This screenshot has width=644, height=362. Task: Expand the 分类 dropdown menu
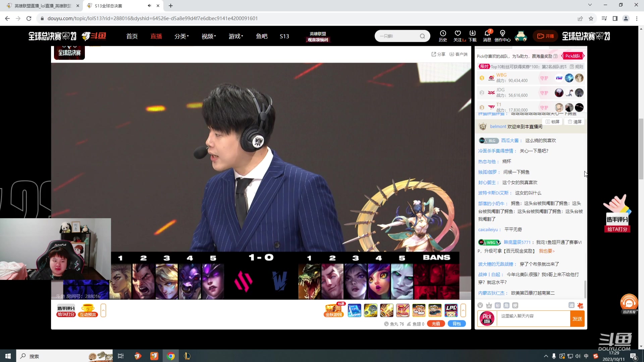point(181,36)
